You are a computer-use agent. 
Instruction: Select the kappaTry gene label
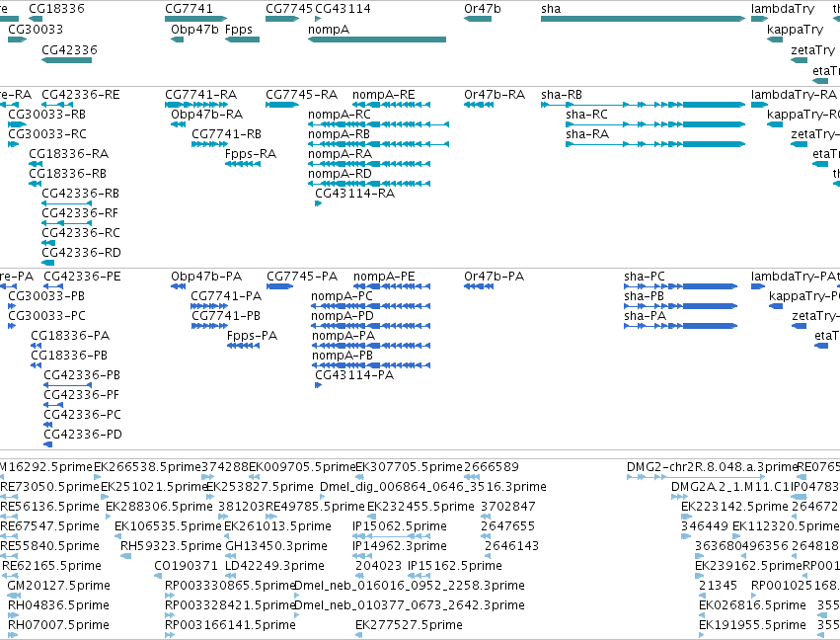pyautogui.click(x=795, y=30)
